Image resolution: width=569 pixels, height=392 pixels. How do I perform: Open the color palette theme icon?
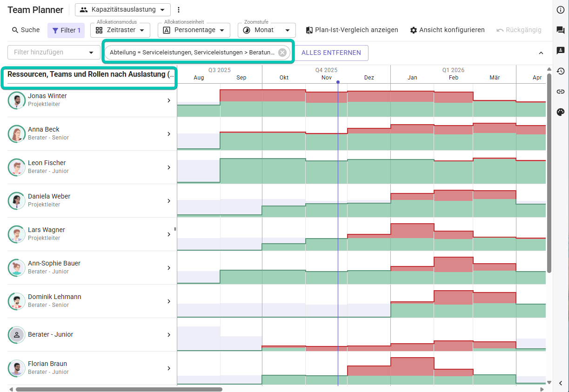point(561,112)
